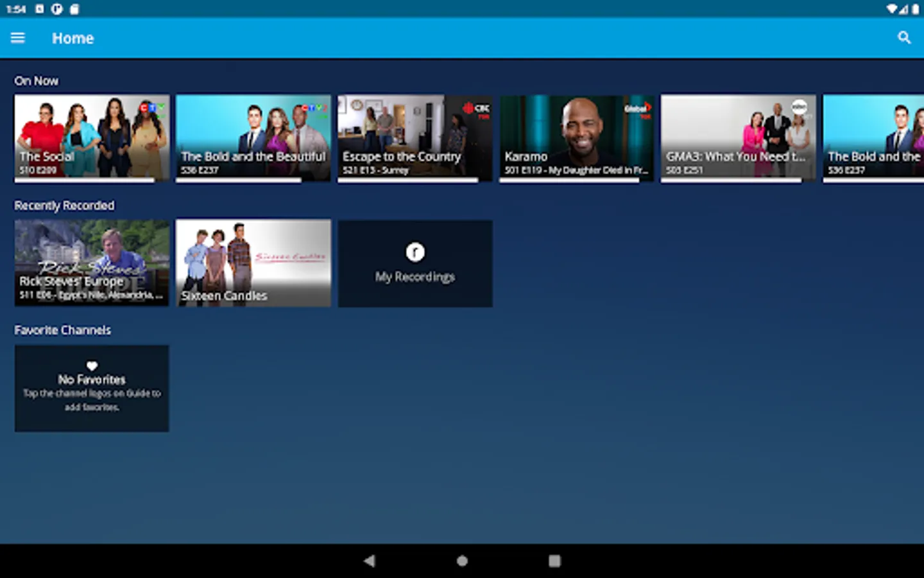924x578 pixels.
Task: Play the Rick Steves' Europe recording
Action: click(x=92, y=263)
